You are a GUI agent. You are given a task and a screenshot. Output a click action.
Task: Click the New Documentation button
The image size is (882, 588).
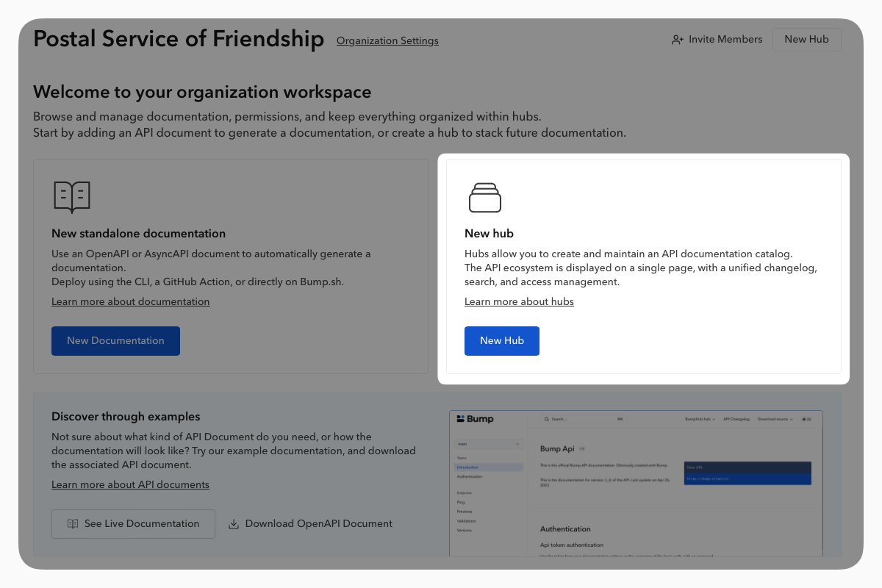click(x=115, y=341)
